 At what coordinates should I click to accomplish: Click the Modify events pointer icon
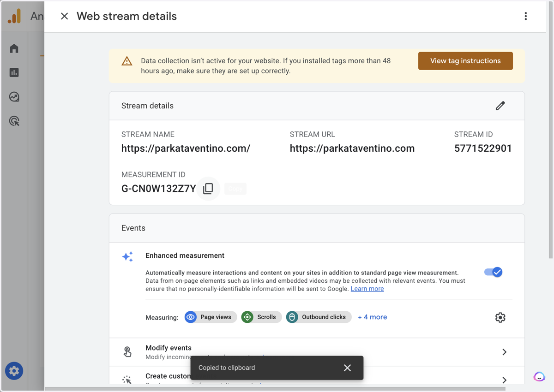pos(127,352)
